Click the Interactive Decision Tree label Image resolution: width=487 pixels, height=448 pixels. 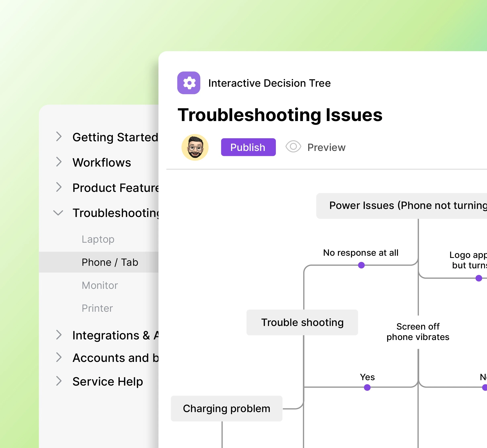tap(270, 83)
